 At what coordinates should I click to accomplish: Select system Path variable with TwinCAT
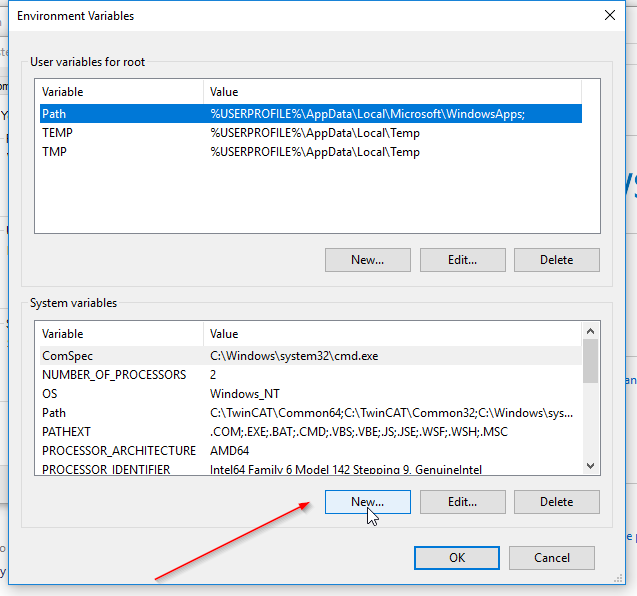point(311,413)
